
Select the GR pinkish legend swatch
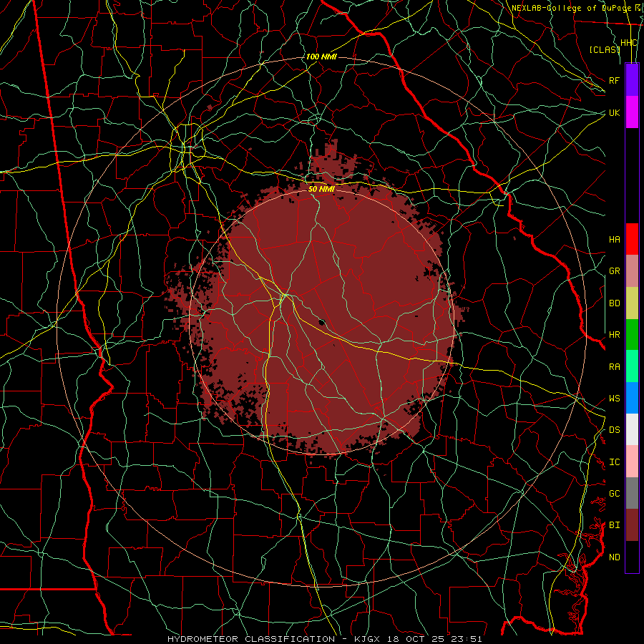pos(632,271)
